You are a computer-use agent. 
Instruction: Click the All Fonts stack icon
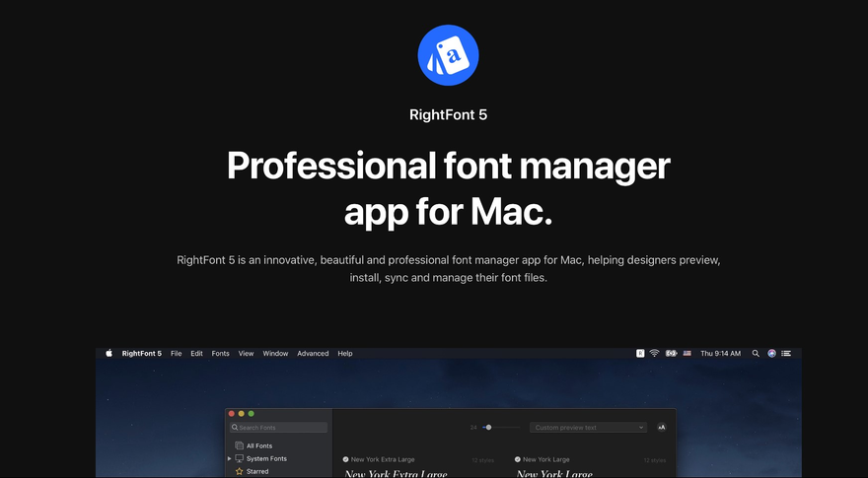(239, 445)
